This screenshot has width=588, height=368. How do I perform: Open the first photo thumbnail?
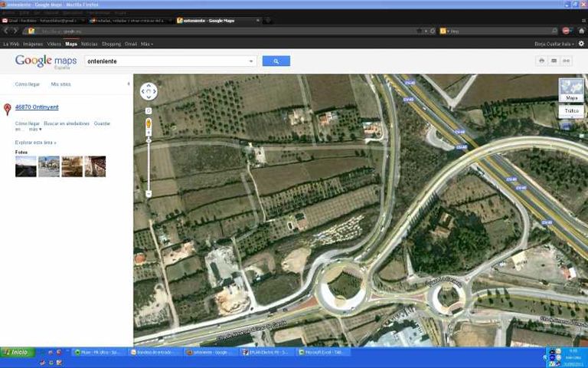(25, 166)
